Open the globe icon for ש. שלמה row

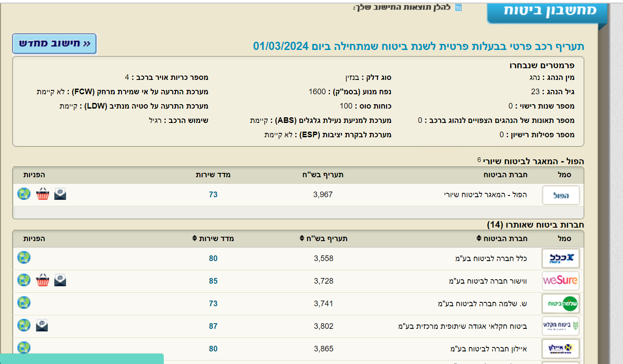coord(24,303)
